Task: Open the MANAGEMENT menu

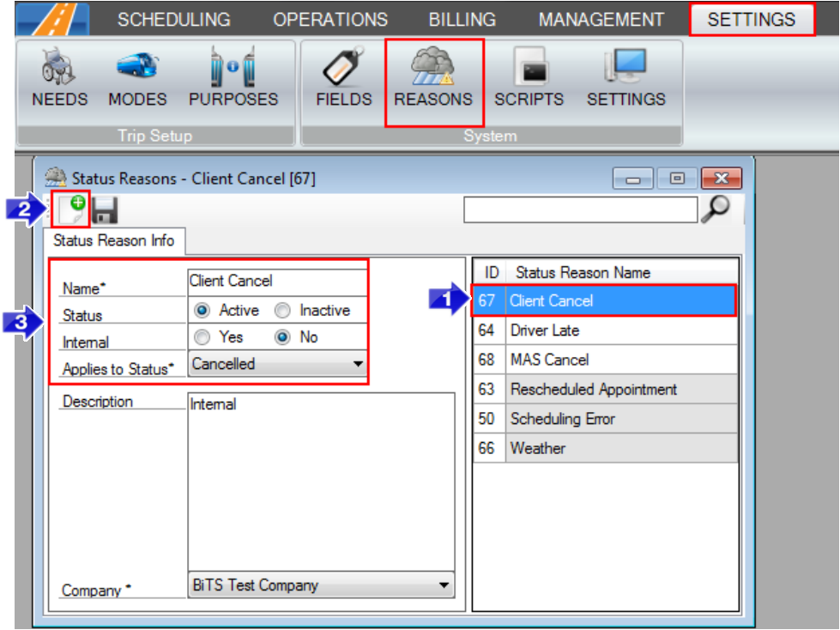Action: pos(601,20)
